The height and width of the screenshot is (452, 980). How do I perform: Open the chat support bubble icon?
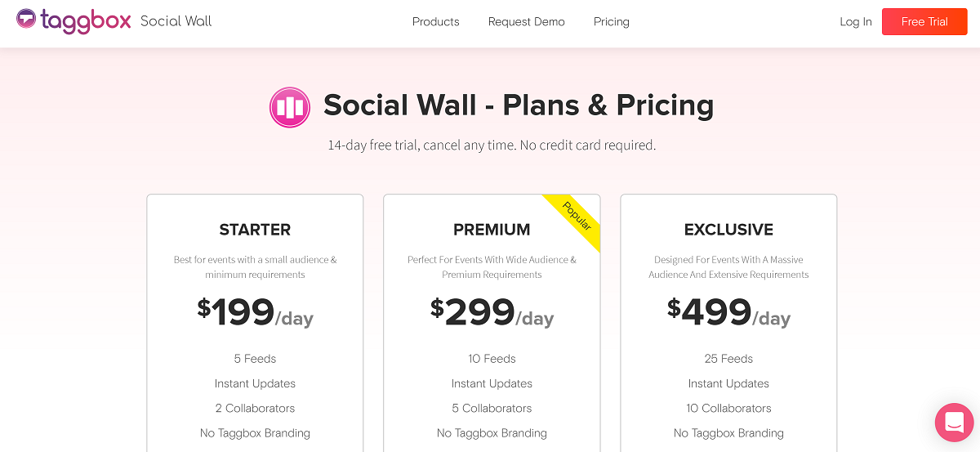(954, 423)
